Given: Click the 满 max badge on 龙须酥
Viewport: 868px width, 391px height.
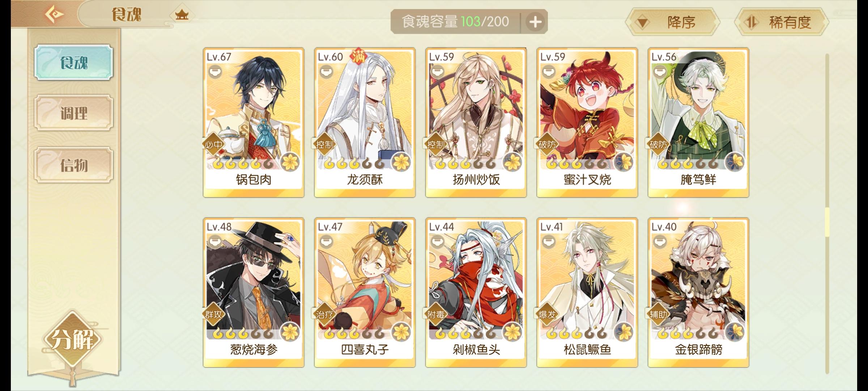Looking at the screenshot, I should (x=359, y=56).
